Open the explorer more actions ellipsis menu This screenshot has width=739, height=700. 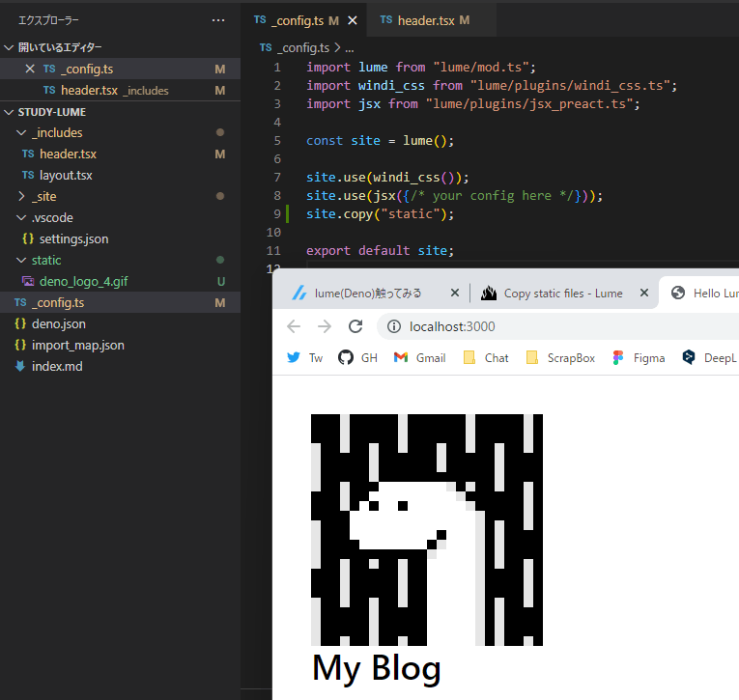(218, 20)
